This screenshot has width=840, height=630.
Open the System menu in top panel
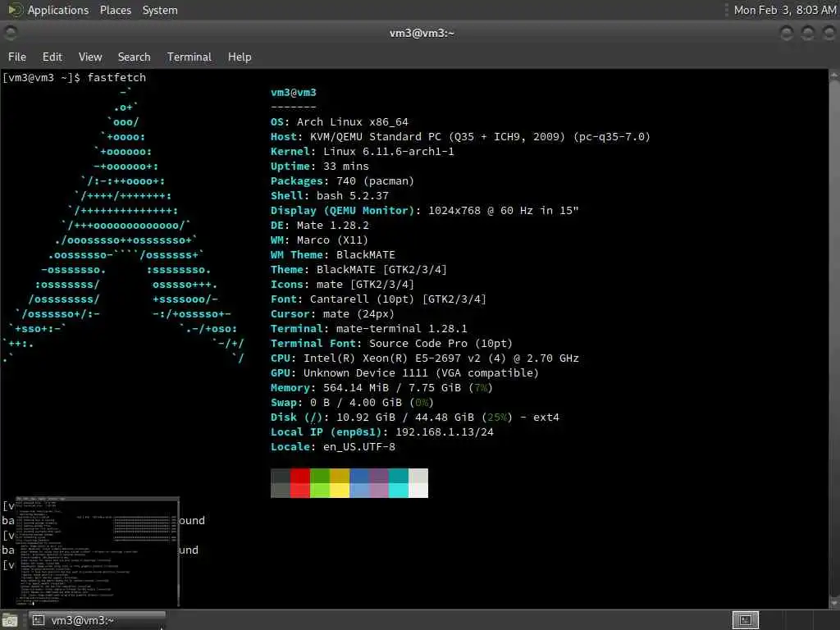[x=160, y=10]
